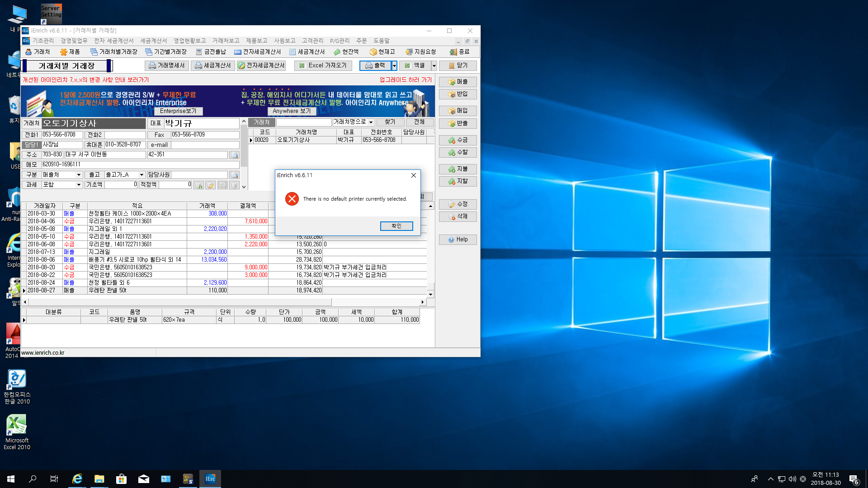Expand the 출력 button dropdown arrow
This screenshot has height=488, width=868.
coord(394,66)
